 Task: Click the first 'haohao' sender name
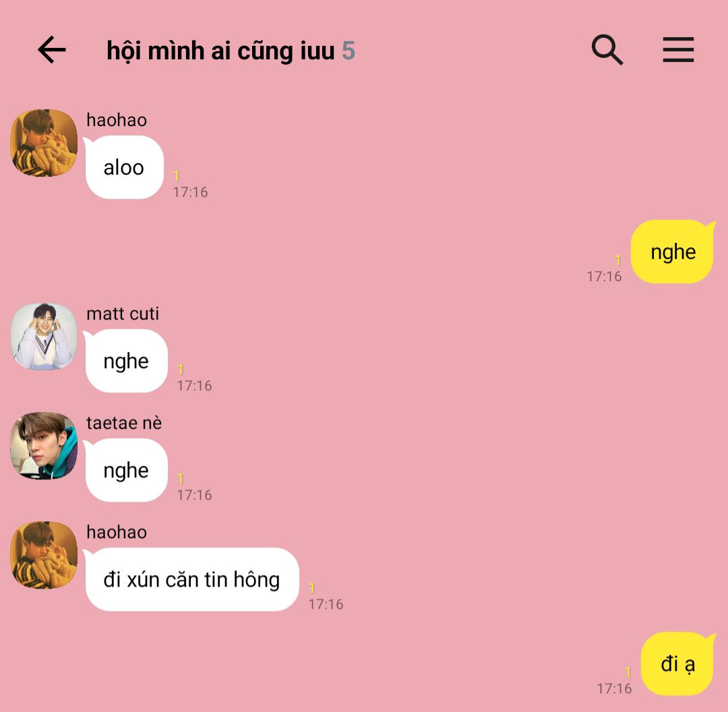[117, 120]
